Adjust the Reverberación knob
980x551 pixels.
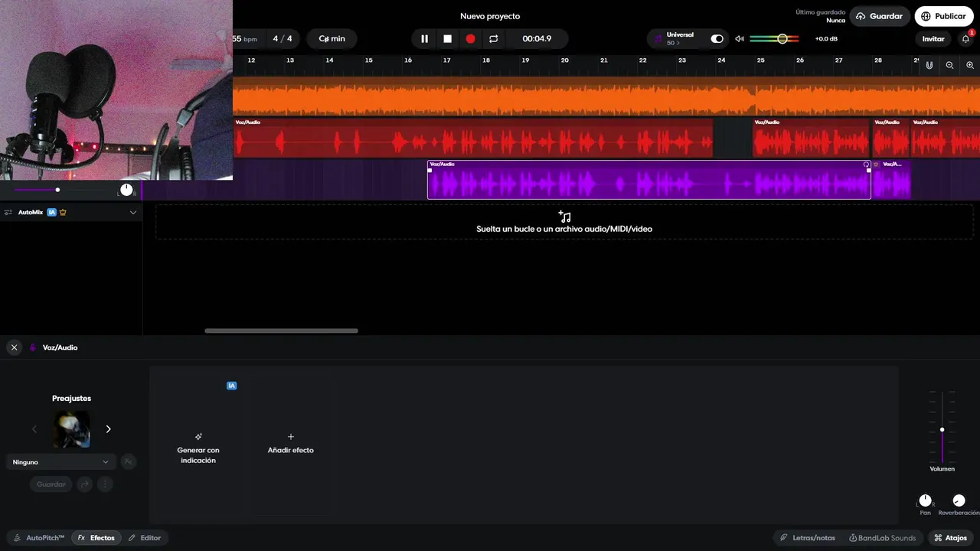click(959, 500)
